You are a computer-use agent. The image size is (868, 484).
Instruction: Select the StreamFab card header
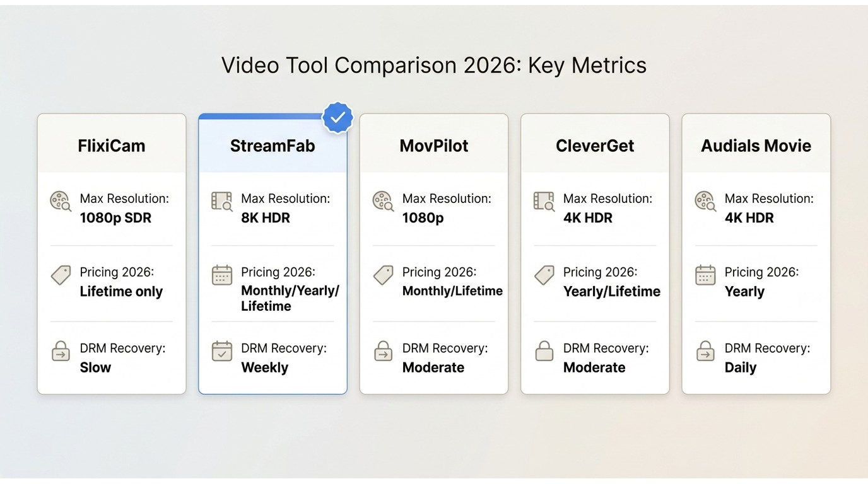pyautogui.click(x=273, y=144)
